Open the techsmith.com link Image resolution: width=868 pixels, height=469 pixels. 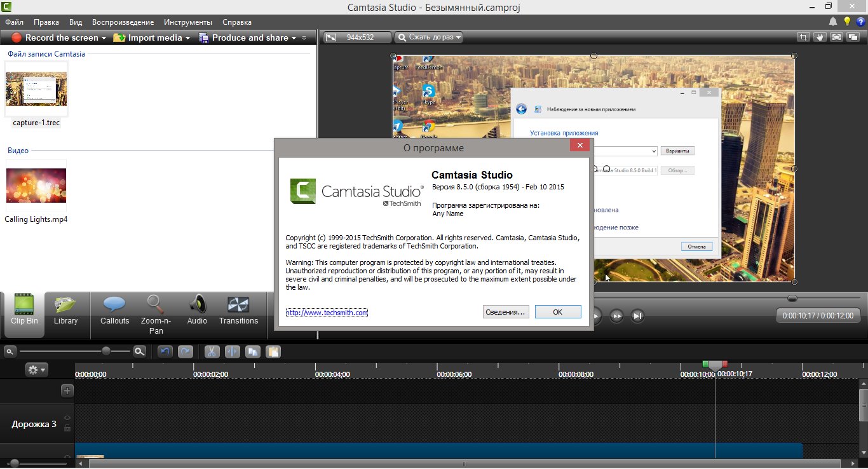[327, 313]
